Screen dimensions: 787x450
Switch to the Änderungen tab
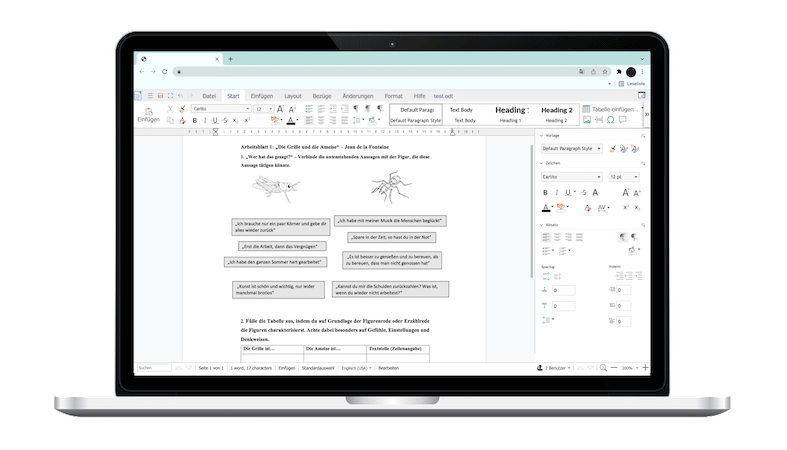point(358,96)
